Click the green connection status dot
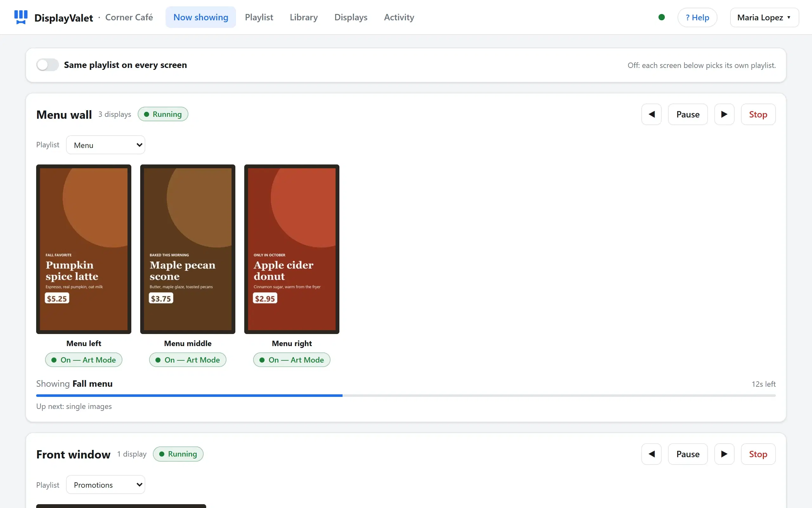 coord(661,17)
